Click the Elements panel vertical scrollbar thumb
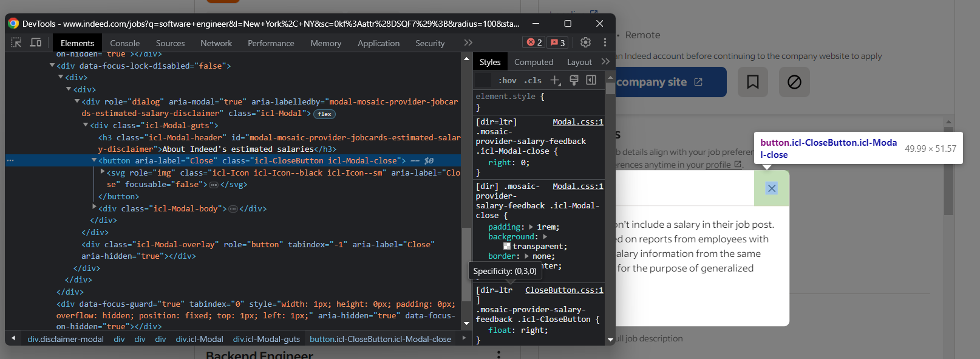The image size is (980, 359). [466, 264]
